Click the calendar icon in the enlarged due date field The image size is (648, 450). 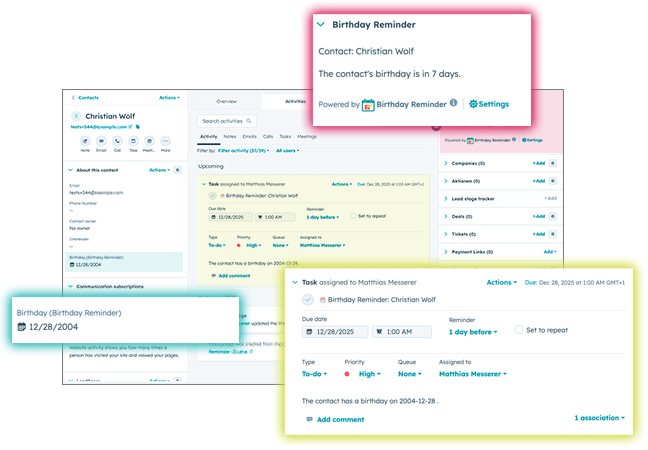(x=309, y=332)
